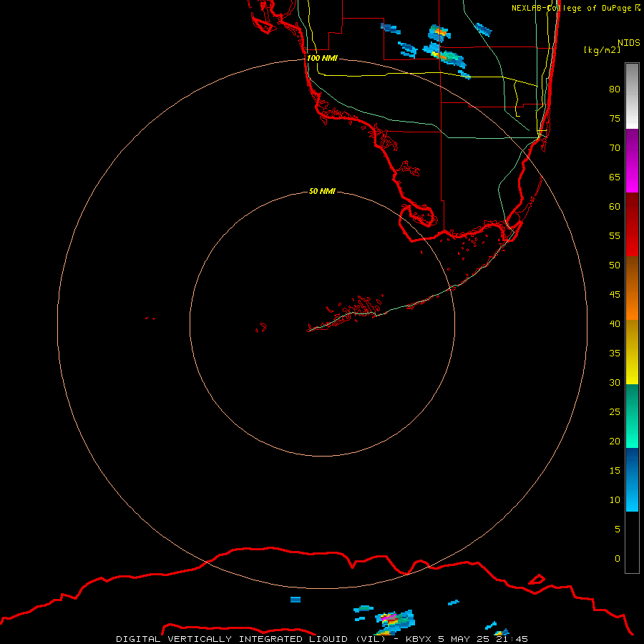The height and width of the screenshot is (644, 644).
Task: Click the small blue rectangular echo south of Cuba's coastline
Action: [x=296, y=600]
